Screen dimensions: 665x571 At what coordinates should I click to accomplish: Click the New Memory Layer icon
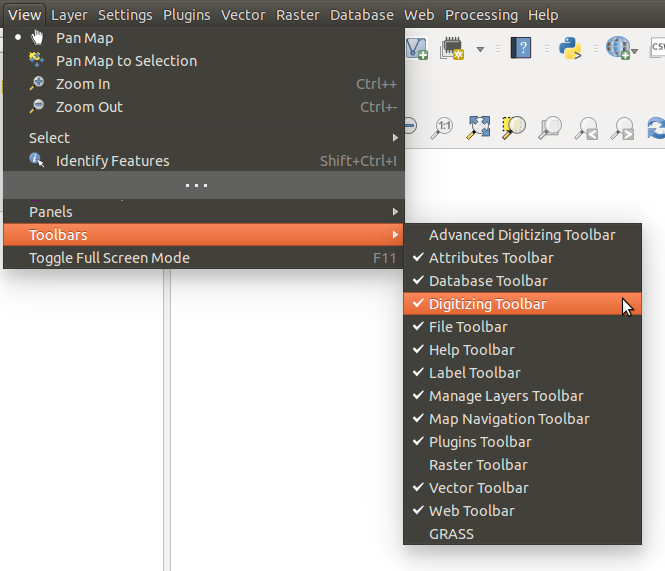pyautogui.click(x=452, y=48)
